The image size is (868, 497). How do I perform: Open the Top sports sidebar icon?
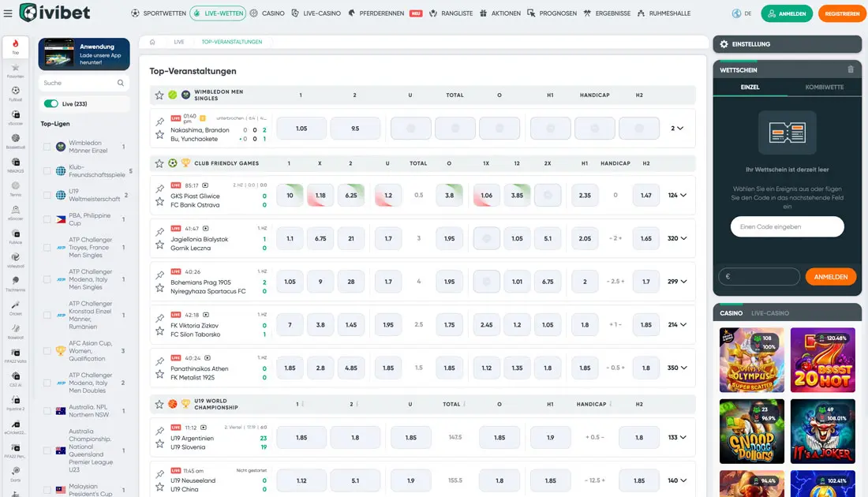(16, 47)
